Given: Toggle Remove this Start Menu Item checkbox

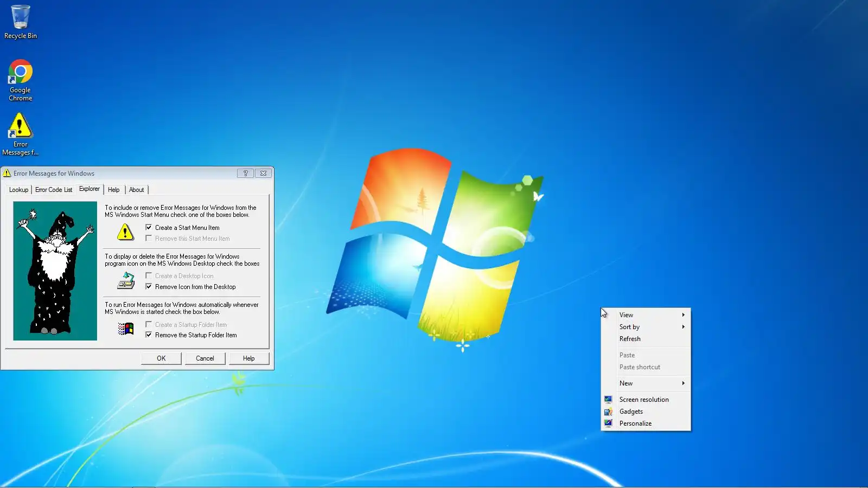Looking at the screenshot, I should pos(149,239).
